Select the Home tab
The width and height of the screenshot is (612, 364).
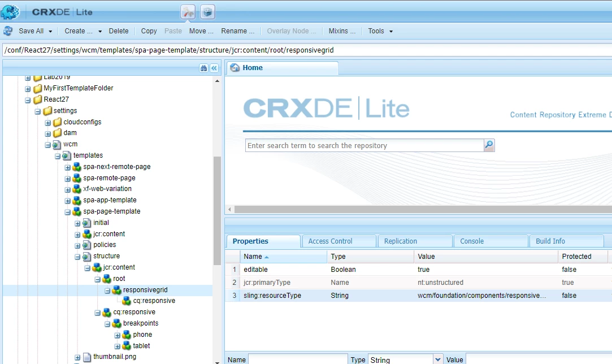tap(282, 68)
